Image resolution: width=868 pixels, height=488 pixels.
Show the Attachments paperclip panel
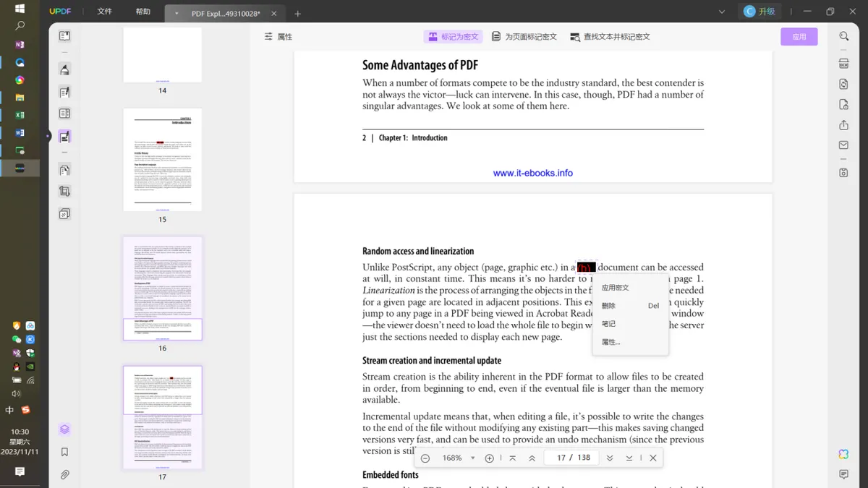(x=64, y=475)
